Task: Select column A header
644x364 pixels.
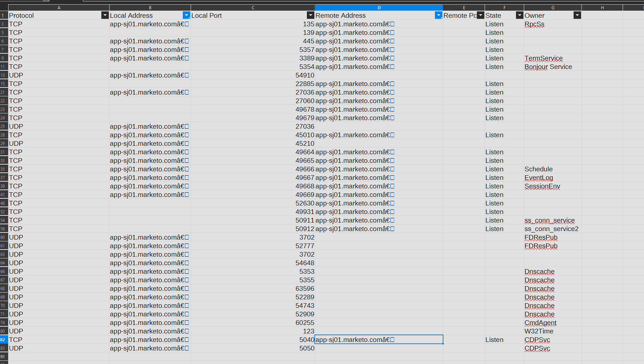Action: (x=59, y=7)
